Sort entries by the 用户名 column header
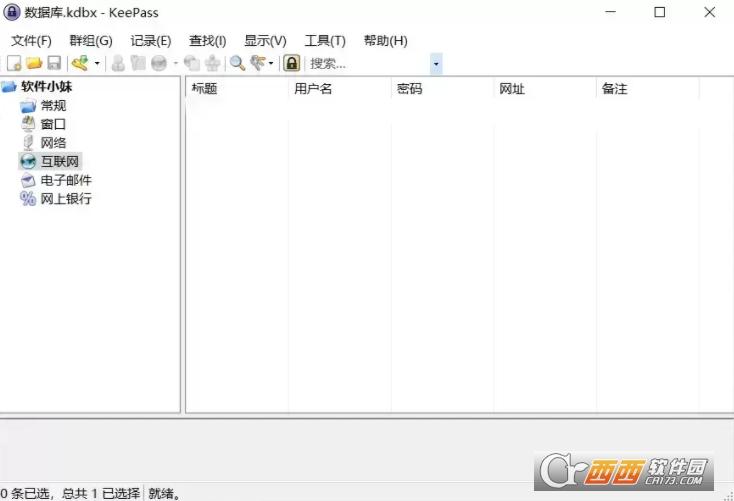This screenshot has width=734, height=501. coord(339,88)
